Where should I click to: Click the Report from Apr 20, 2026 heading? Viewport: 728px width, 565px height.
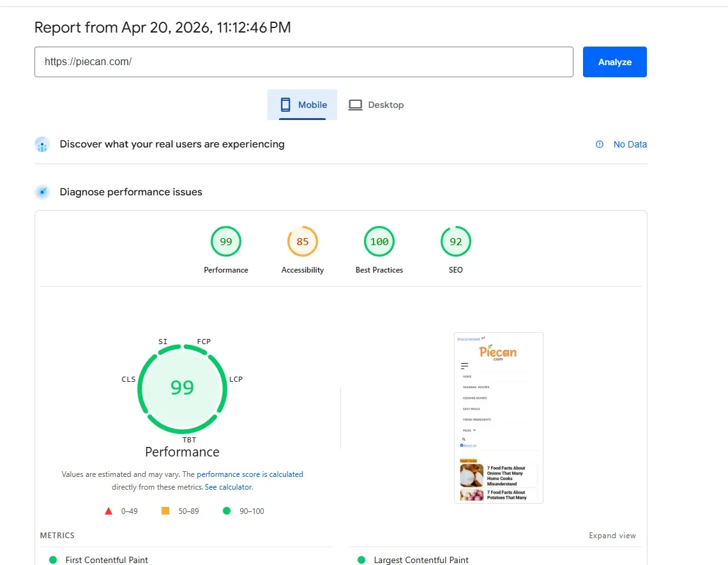[162, 27]
